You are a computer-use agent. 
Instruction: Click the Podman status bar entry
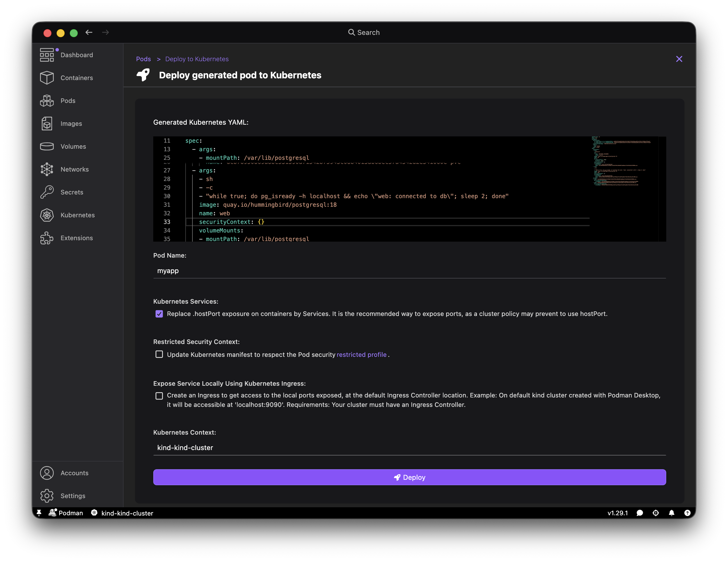point(66,513)
